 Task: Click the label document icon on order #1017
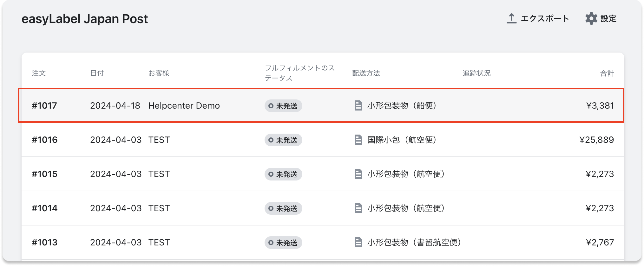[x=359, y=106]
